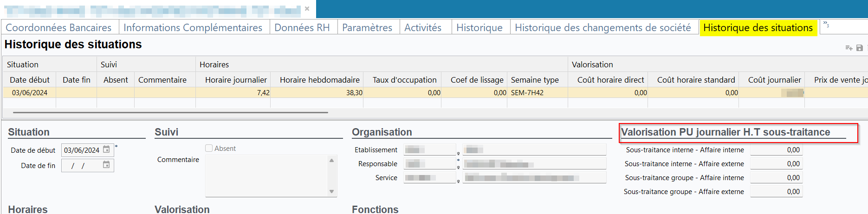
Task: Close the open document tab with X
Action: [307, 8]
